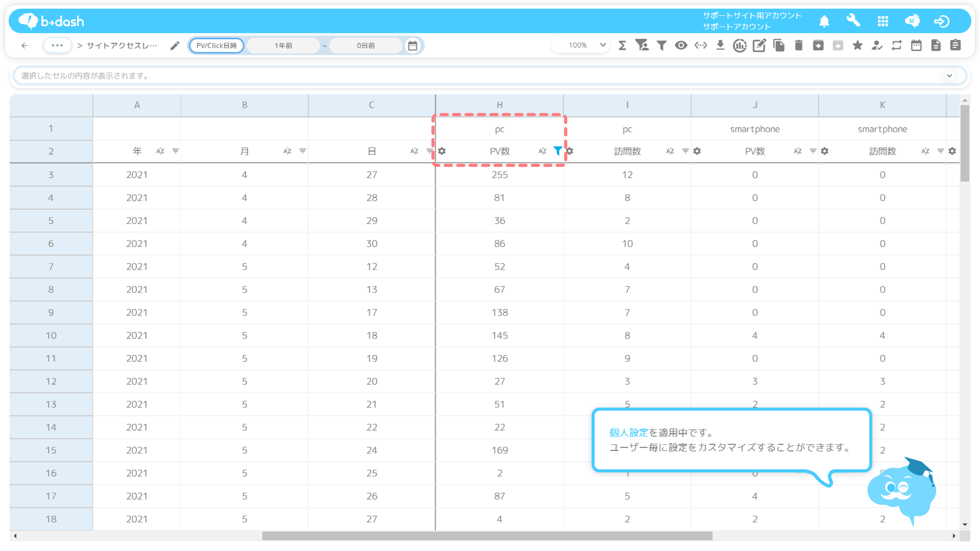980x551 pixels.
Task: Delete the report with trash icon
Action: point(799,46)
